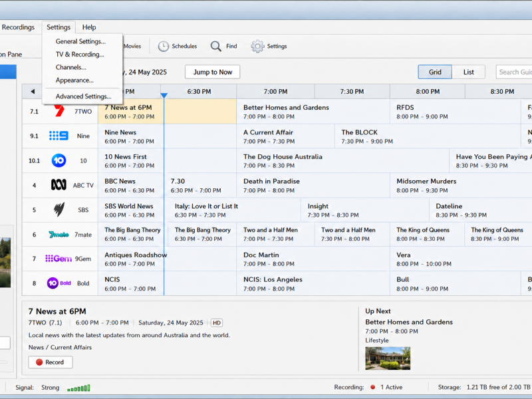Open the Settings gear toolbar icon
Viewport: 532px width, 399px height.
coord(257,46)
